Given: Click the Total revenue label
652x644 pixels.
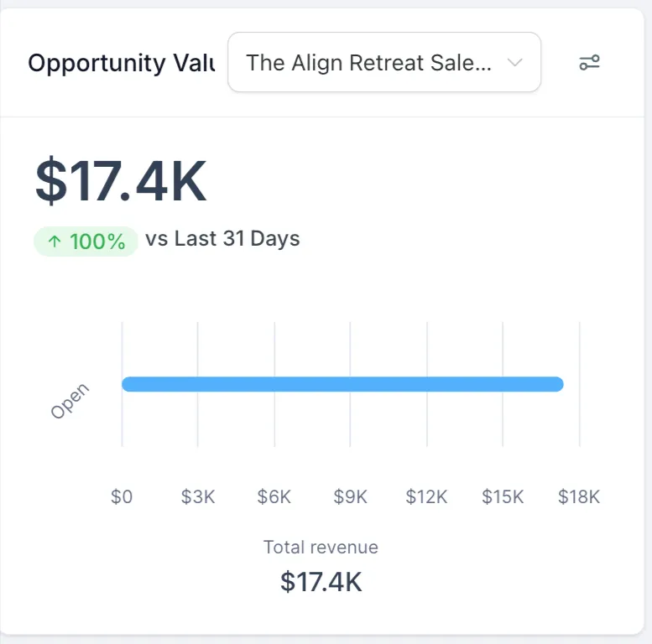Looking at the screenshot, I should pos(321,548).
